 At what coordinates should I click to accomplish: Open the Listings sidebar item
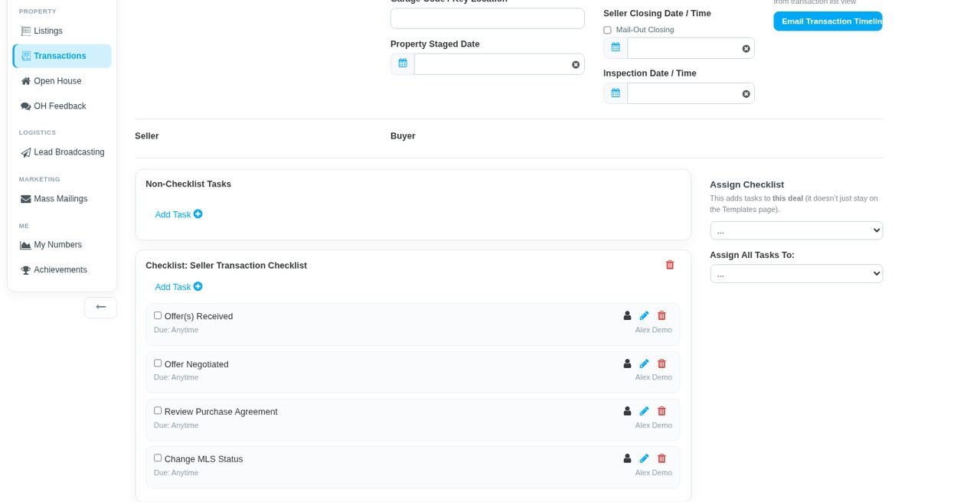click(x=62, y=31)
